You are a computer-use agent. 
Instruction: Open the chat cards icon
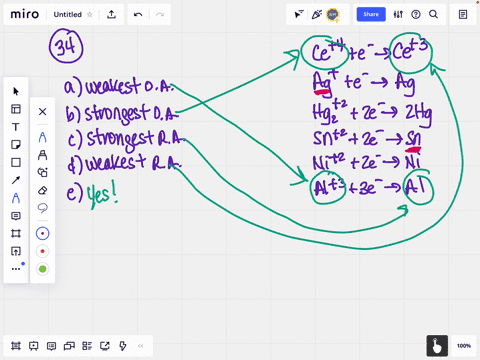(x=69, y=346)
